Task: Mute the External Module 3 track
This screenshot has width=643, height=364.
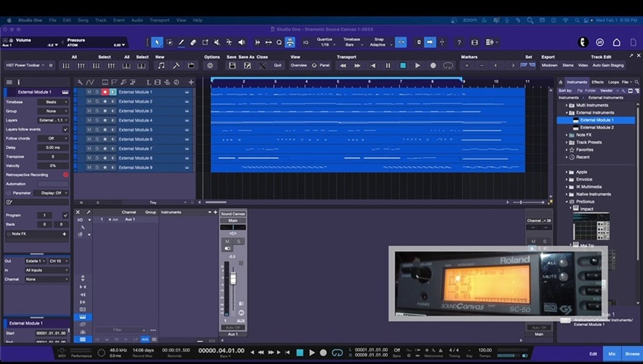Action: [89, 111]
